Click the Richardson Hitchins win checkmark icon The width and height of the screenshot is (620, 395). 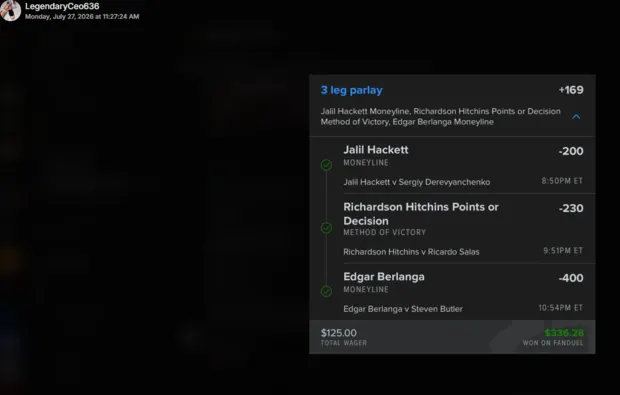pos(326,228)
